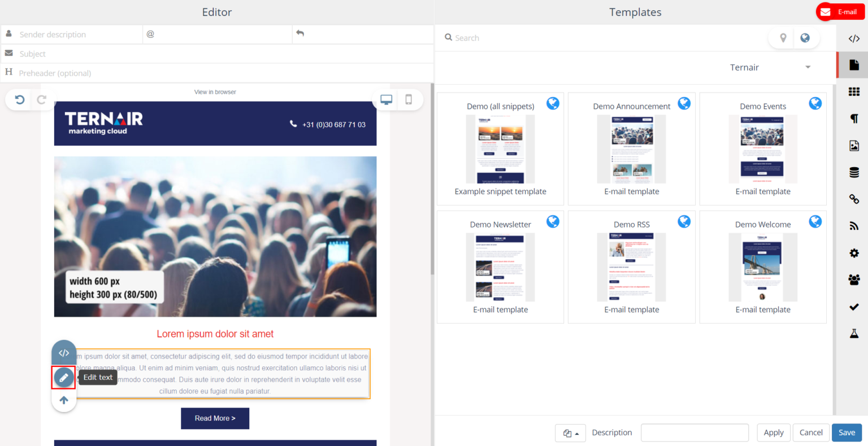Undo the last editor change
Viewport: 868px width, 446px height.
coord(20,100)
